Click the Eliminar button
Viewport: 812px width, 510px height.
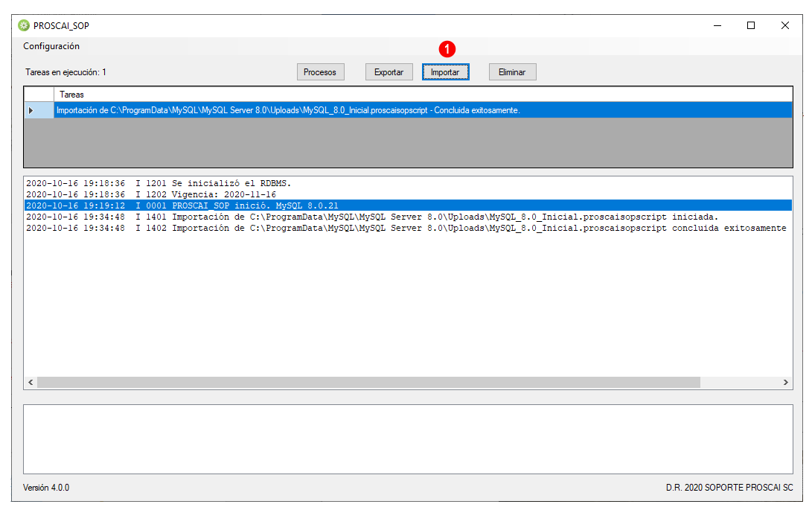(x=512, y=72)
